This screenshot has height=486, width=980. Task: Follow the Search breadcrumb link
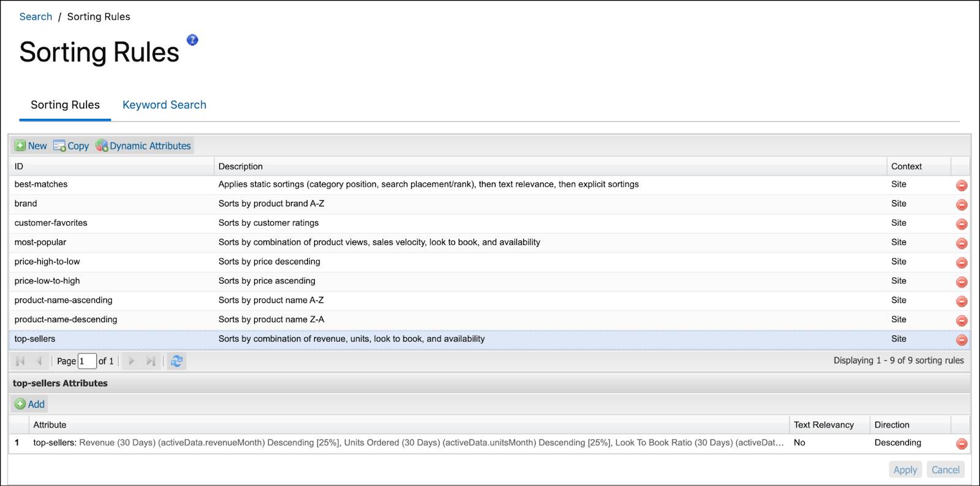pos(36,17)
